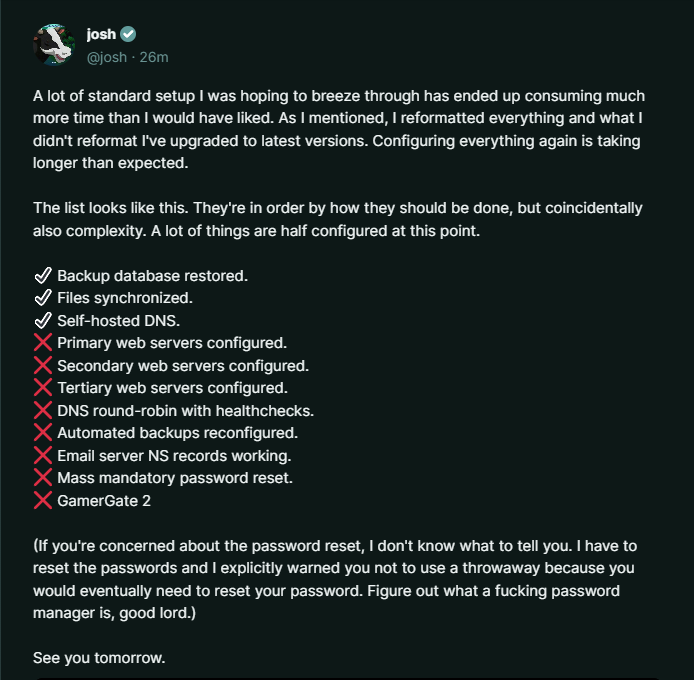Open the josh display name
The height and width of the screenshot is (680, 694).
coord(101,34)
